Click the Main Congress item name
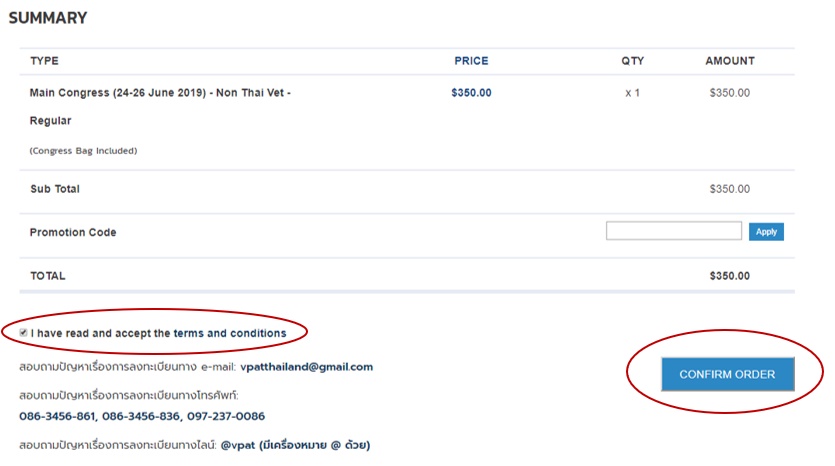 pos(160,107)
